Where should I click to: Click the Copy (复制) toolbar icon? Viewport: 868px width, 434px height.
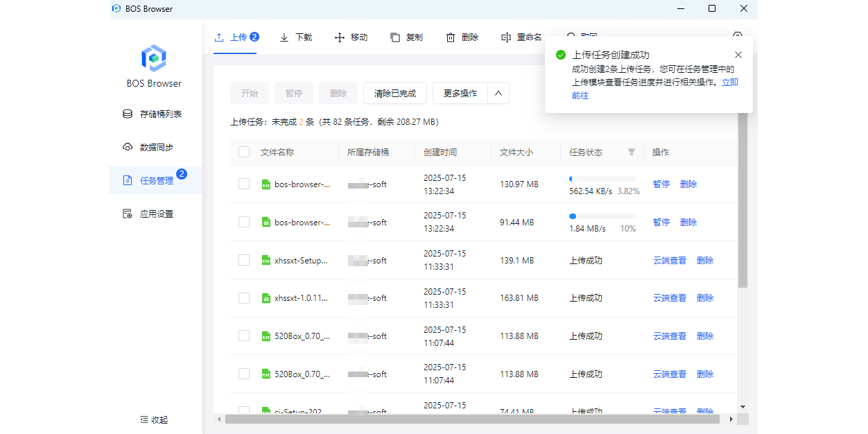tap(395, 37)
